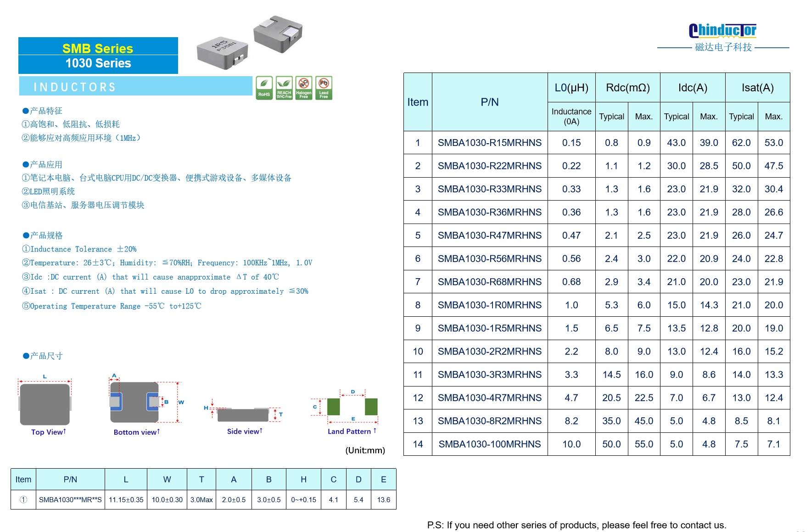Click the Idc DC current definition line
811x532 pixels.
point(150,277)
